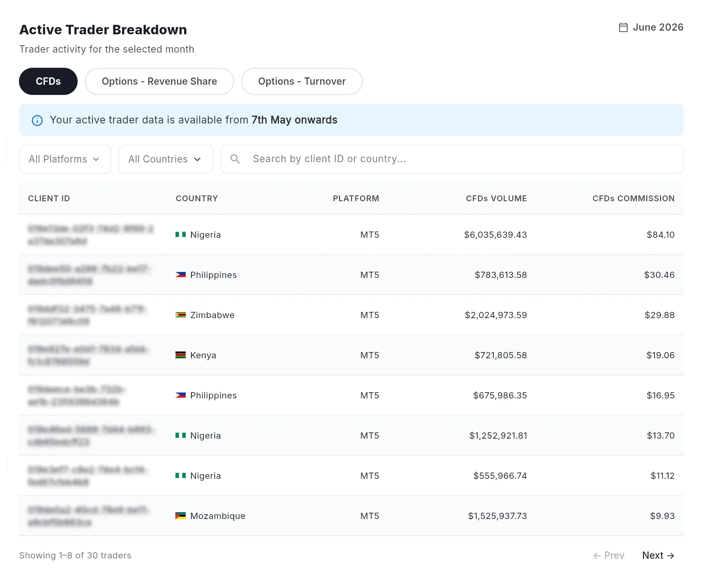This screenshot has width=705, height=588.
Task: Click the Philippines flag in the $30.46 row
Action: tap(180, 275)
